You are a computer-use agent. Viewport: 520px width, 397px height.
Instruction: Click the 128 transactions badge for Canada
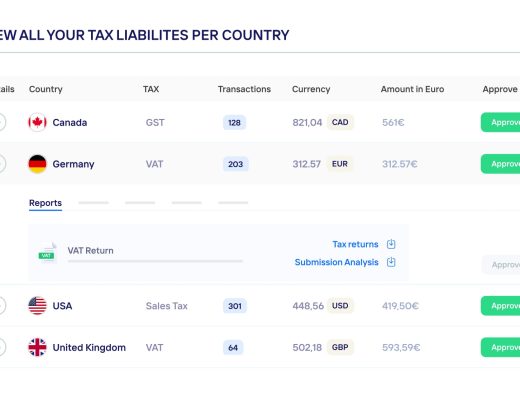[x=234, y=123]
